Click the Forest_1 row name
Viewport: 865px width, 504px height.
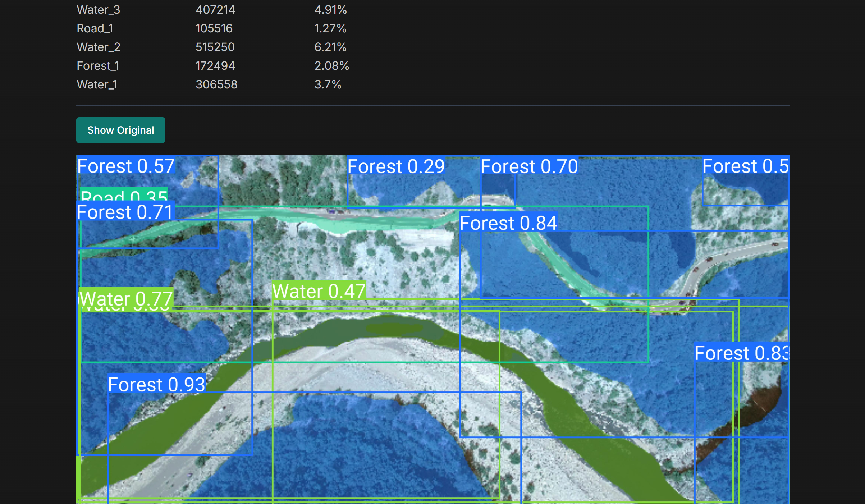(98, 66)
